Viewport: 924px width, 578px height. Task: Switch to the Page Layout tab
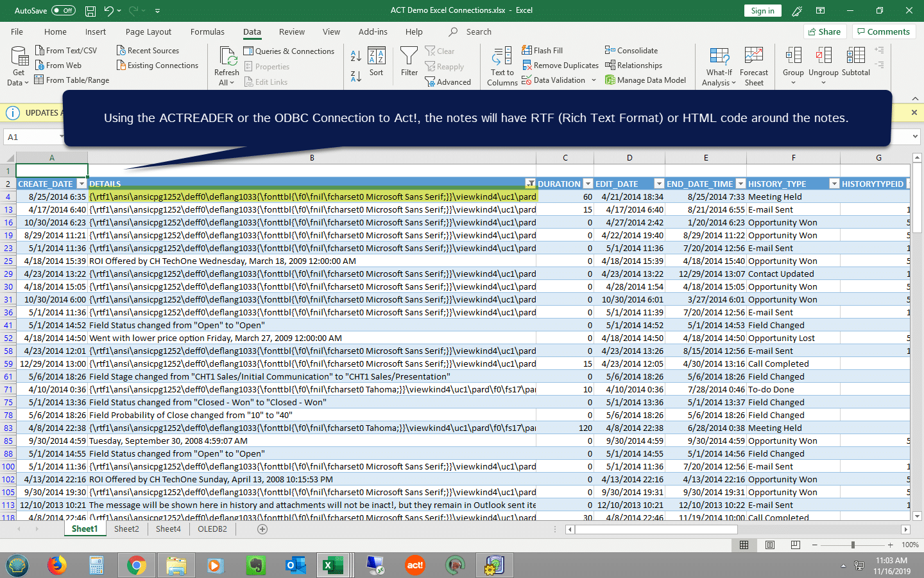point(148,32)
